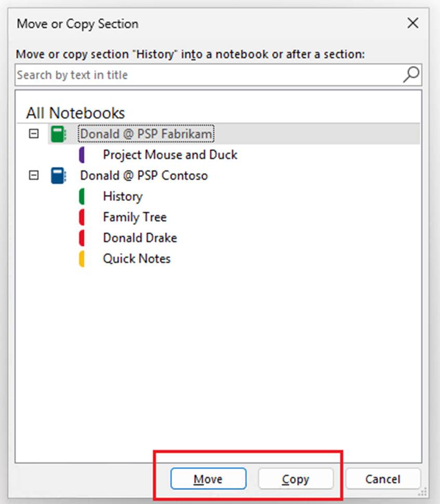The image size is (440, 504).
Task: Choose the Project Mouse and Duck section
Action: (x=170, y=155)
